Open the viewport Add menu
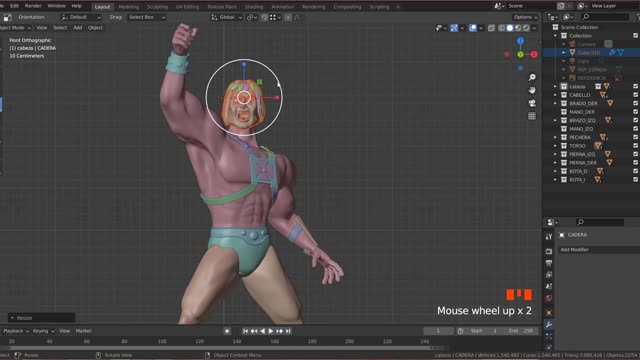Screen dimensions: 640x360 point(78,28)
